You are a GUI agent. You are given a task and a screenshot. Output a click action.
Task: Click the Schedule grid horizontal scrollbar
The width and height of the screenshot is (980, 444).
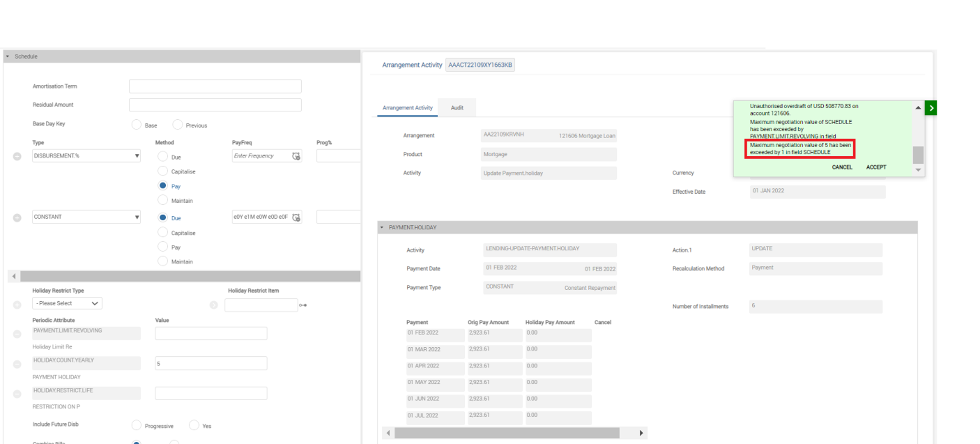pos(190,276)
